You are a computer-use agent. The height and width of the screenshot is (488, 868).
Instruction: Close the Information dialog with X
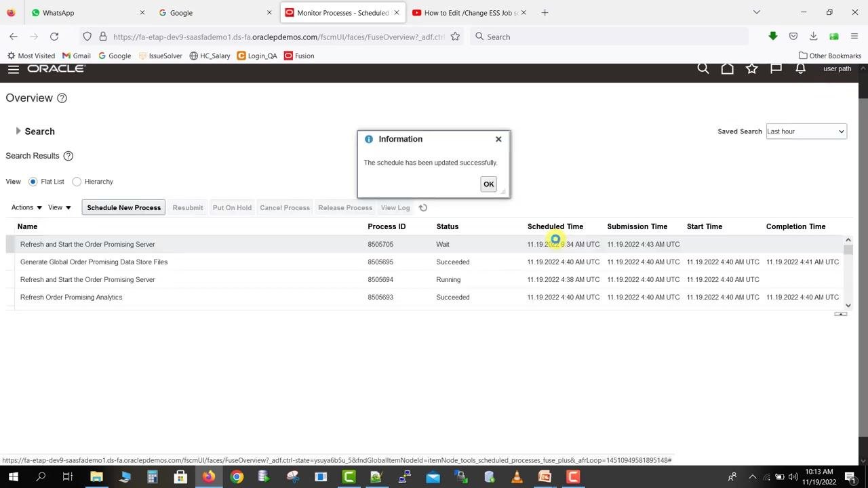point(498,139)
